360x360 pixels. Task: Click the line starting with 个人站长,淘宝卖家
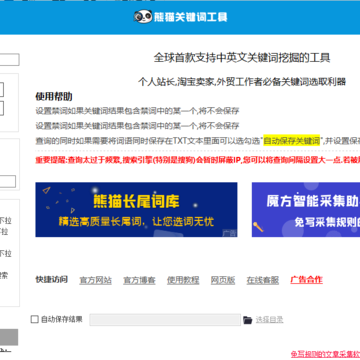[242, 81]
